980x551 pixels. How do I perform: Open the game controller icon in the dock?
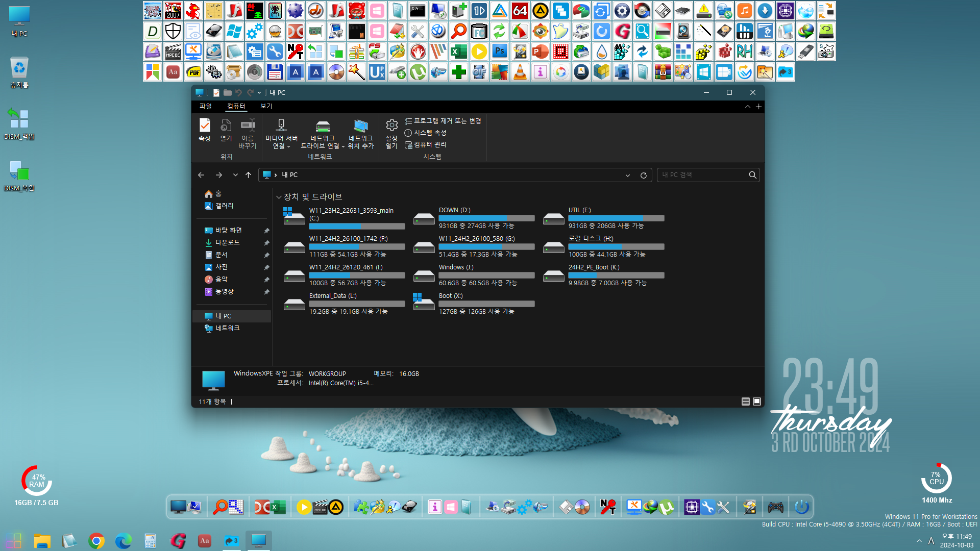point(775,507)
